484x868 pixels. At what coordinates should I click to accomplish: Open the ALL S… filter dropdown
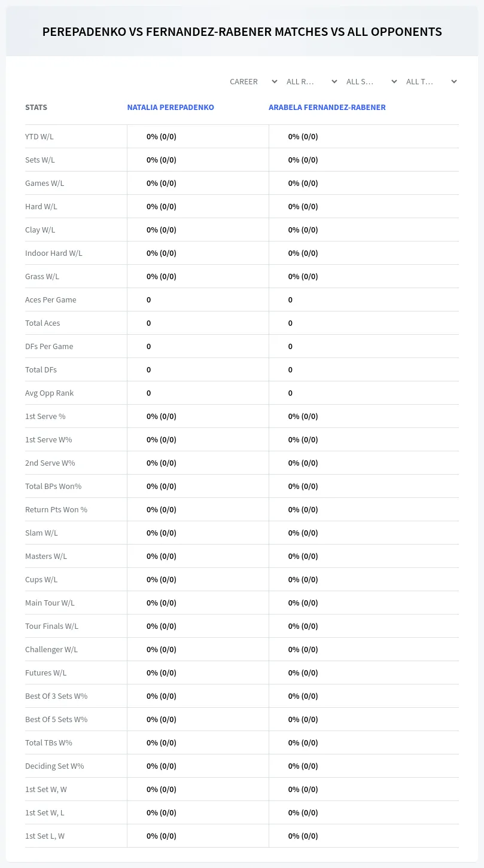tap(372, 81)
